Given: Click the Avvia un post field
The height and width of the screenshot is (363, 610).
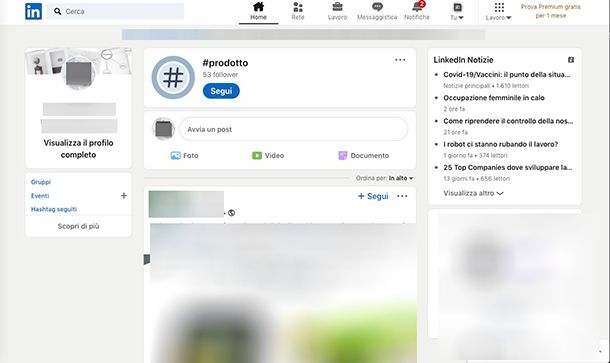Looking at the screenshot, I should tap(293, 129).
